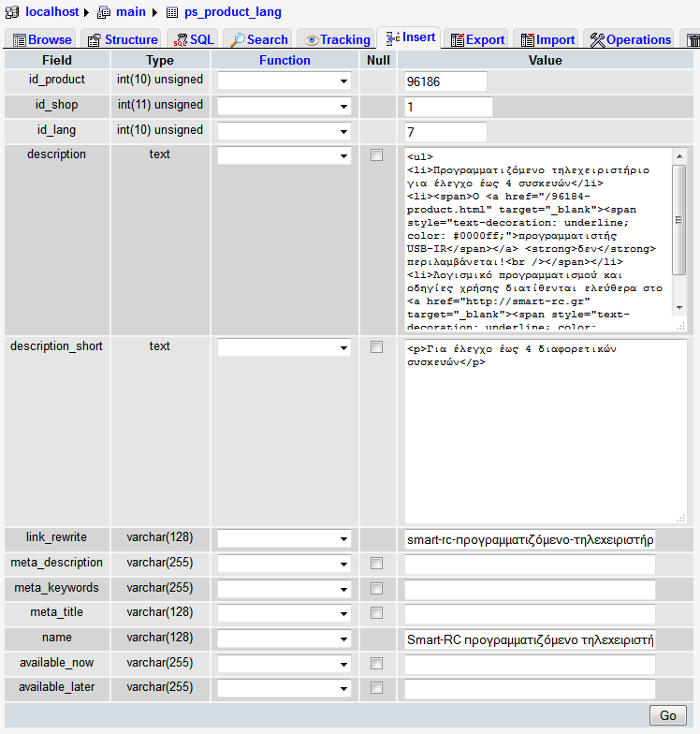
Task: Click the Function column header link
Action: 284,60
